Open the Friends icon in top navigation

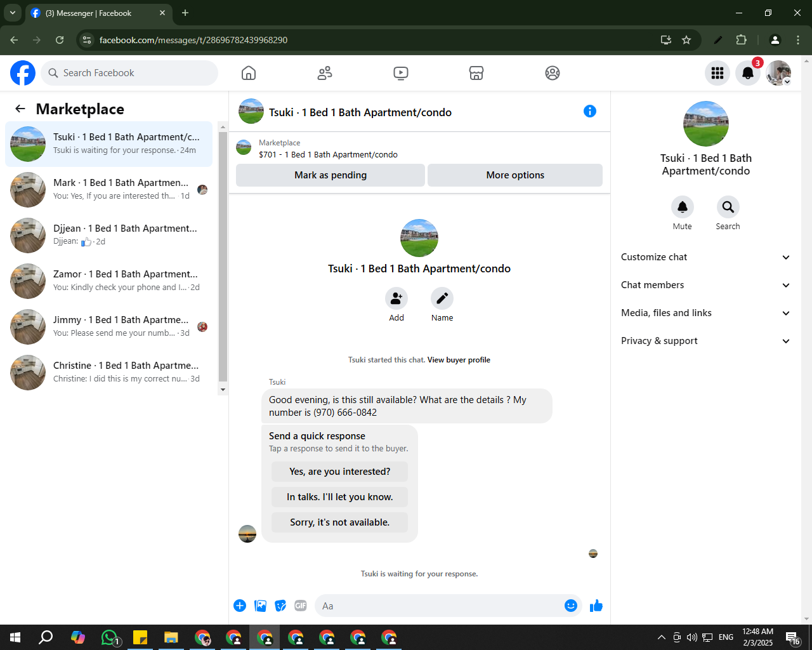point(325,73)
